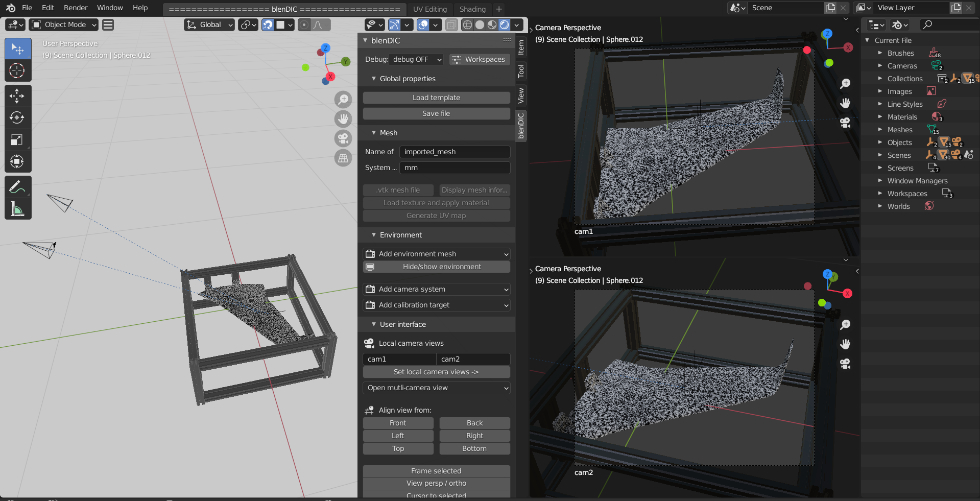The height and width of the screenshot is (501, 980).
Task: Click the System units input field
Action: [x=455, y=168]
